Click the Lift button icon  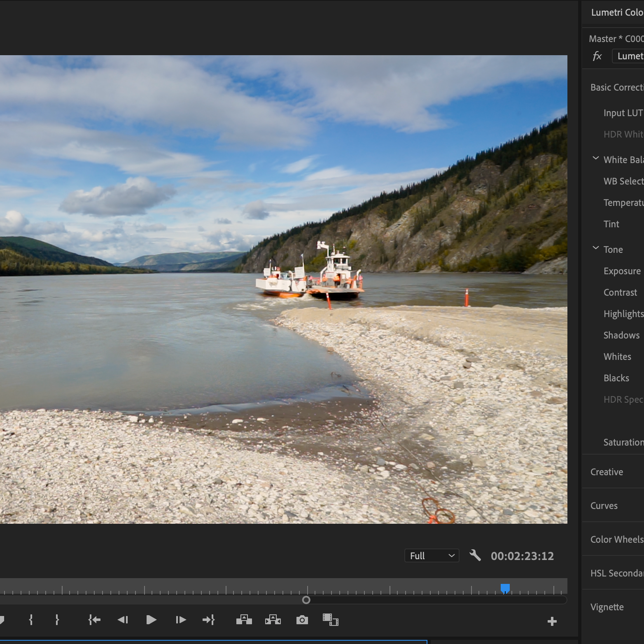(244, 620)
